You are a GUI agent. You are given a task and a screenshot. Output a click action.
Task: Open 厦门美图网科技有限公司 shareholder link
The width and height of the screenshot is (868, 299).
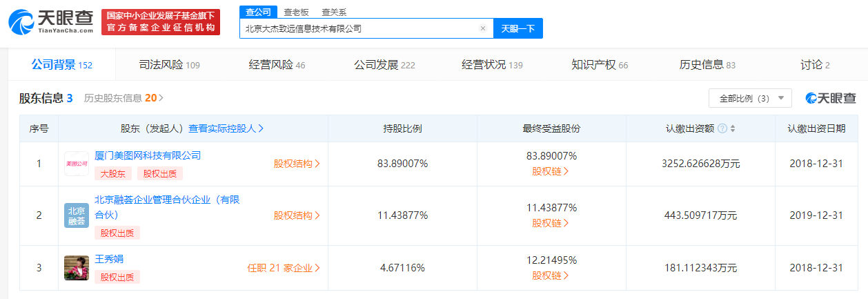(148, 156)
